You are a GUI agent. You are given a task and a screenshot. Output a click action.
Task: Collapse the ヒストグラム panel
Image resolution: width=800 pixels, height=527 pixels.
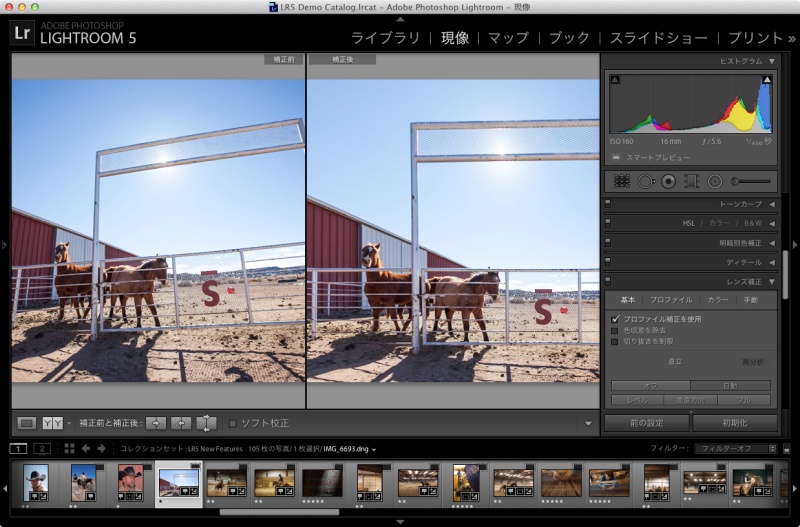pos(772,61)
